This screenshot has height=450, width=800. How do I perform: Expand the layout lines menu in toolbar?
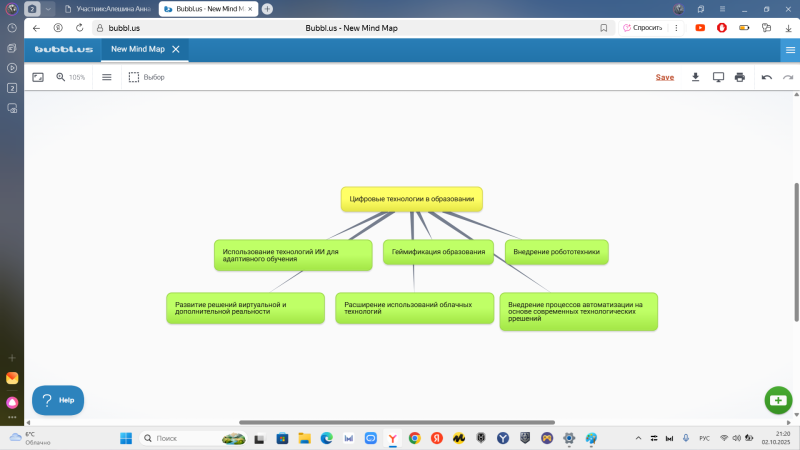pos(107,77)
